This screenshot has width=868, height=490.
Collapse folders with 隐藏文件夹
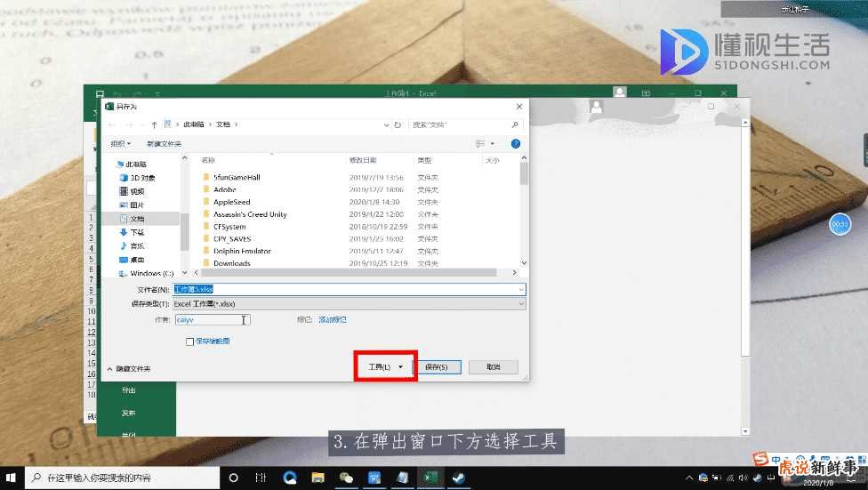pyautogui.click(x=129, y=368)
